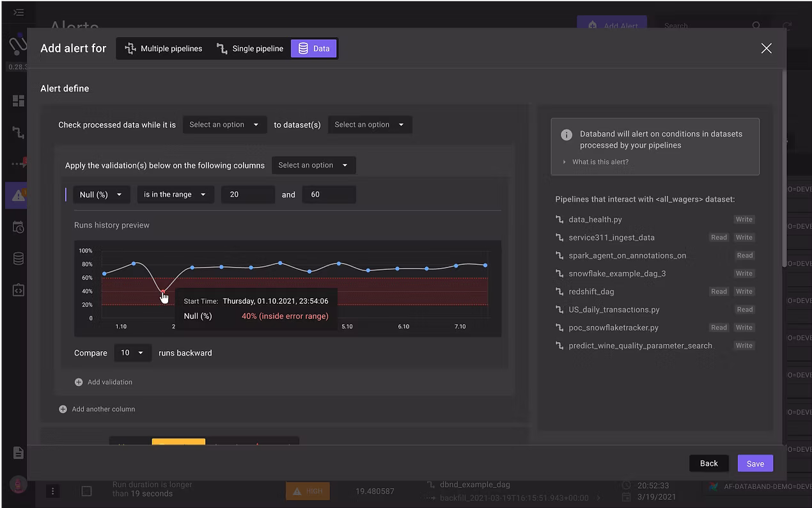
Task: Open the Alerts warning icon in sidebar
Action: click(18, 196)
